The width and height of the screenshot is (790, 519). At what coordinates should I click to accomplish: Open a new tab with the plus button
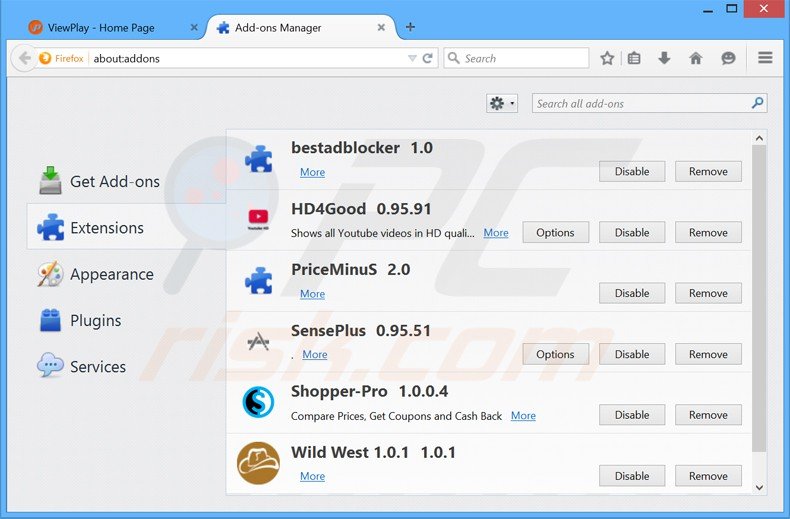point(410,27)
